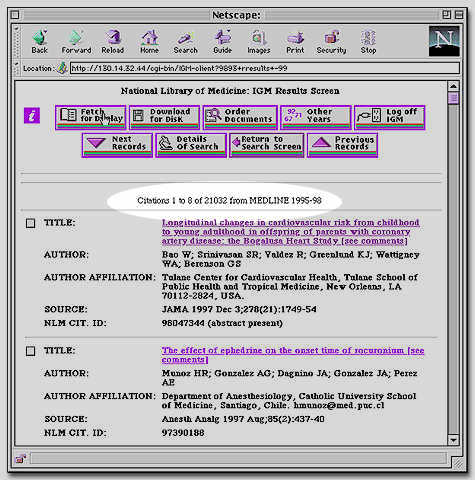
Task: Open the toolbar Search icon
Action: (185, 41)
